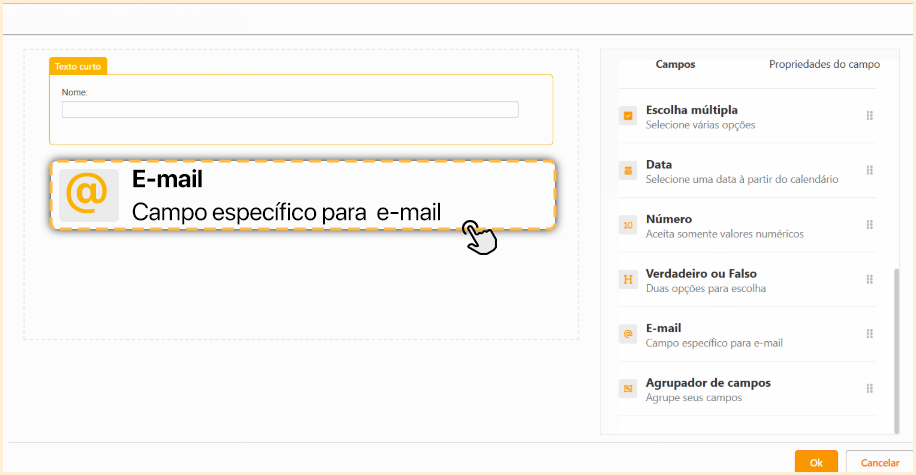Select the Texto curto field label
This screenshot has width=916, height=475.
[x=78, y=66]
